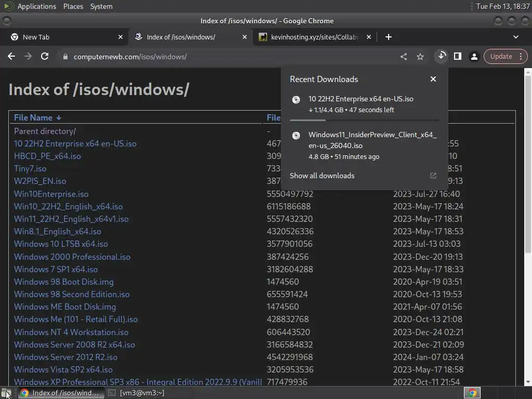Screen dimensions: 532x399
Task: Click the Win8.1_English_x64.iso link
Action: point(57,231)
